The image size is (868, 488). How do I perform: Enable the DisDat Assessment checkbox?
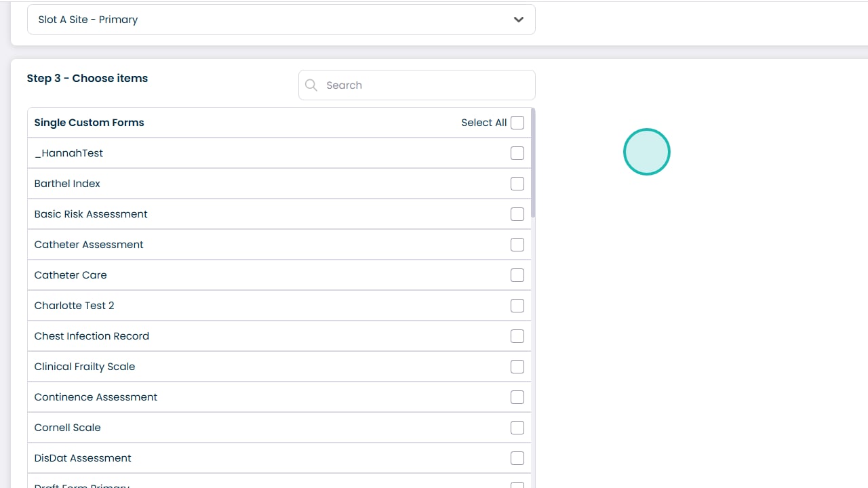(517, 458)
